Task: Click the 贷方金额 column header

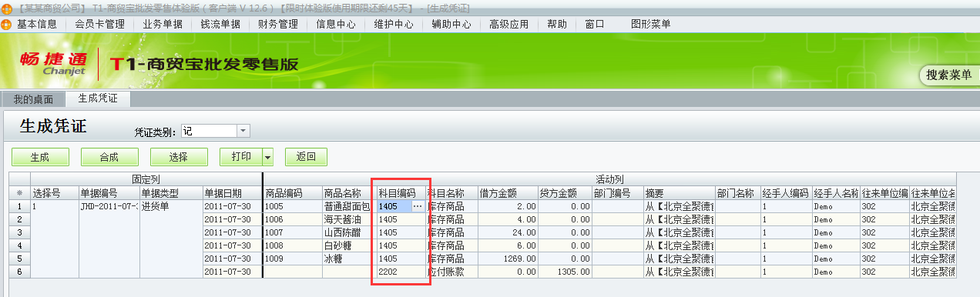Action: coord(565,192)
